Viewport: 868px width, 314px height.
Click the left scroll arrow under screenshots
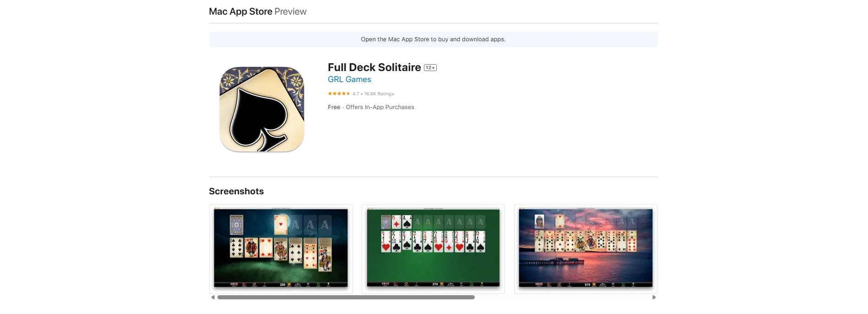(213, 297)
